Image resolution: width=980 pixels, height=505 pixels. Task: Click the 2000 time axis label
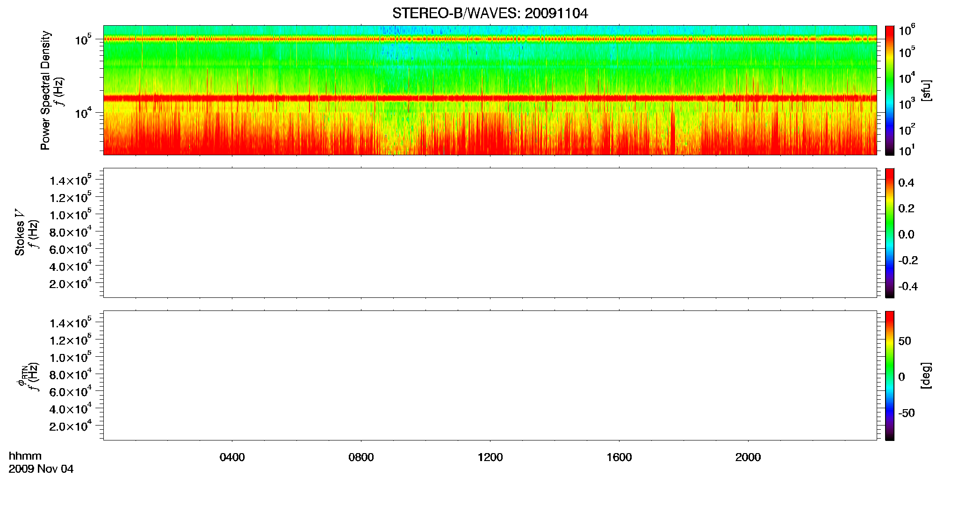[x=748, y=457]
